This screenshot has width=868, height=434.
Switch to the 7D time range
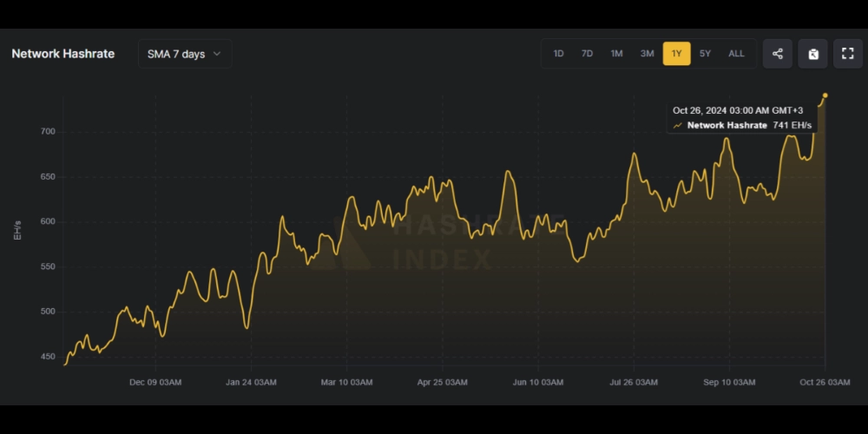(587, 54)
